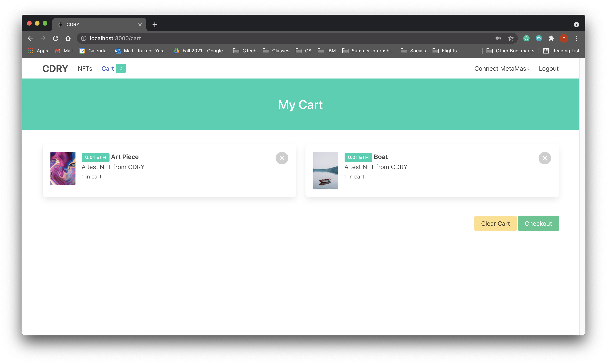This screenshot has height=364, width=607.
Task: Open the saved passwords key icon
Action: (x=498, y=38)
